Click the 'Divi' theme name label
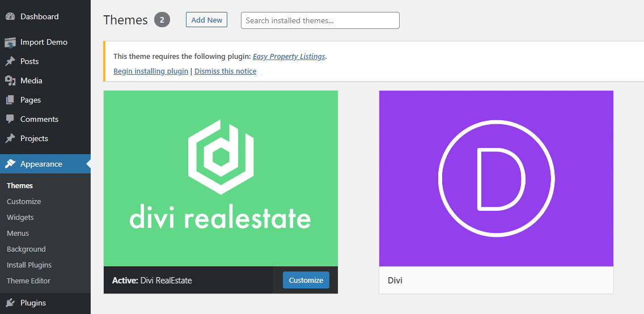Viewport: 644px width, 314px height. [x=395, y=281]
